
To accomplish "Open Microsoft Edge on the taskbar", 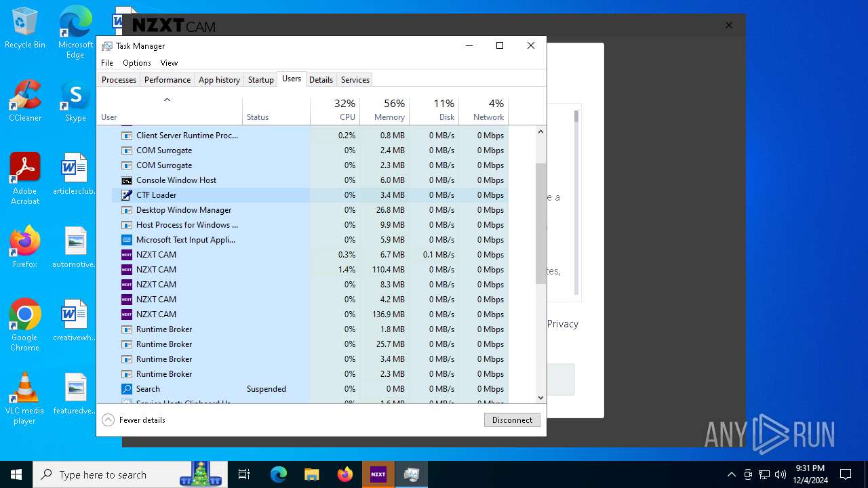I will pos(279,474).
